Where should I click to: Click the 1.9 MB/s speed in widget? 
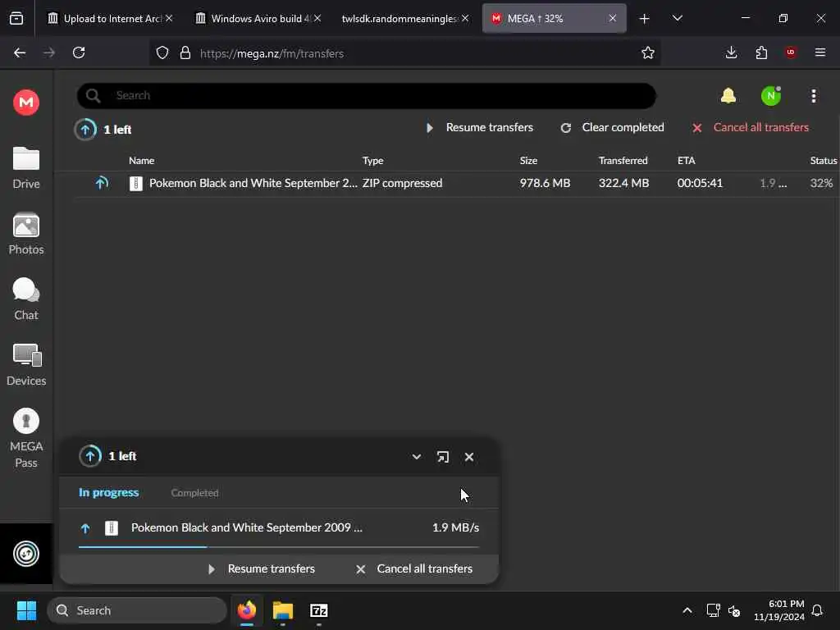455,527
